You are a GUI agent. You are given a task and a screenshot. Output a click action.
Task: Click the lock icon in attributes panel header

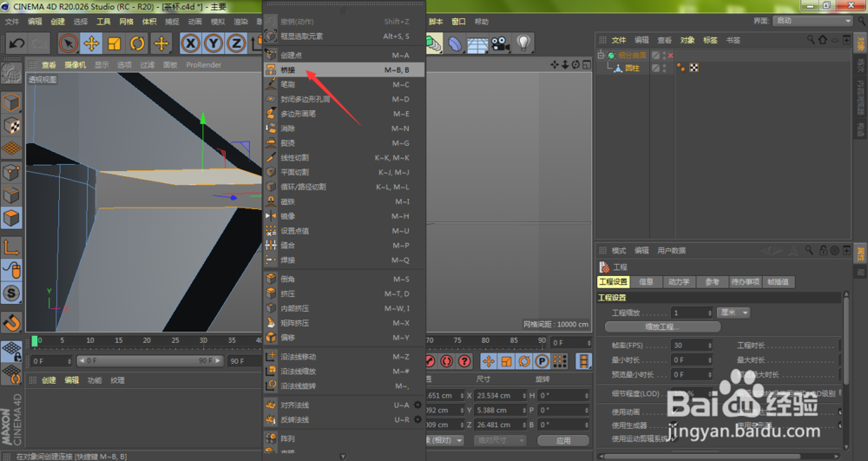pyautogui.click(x=823, y=250)
